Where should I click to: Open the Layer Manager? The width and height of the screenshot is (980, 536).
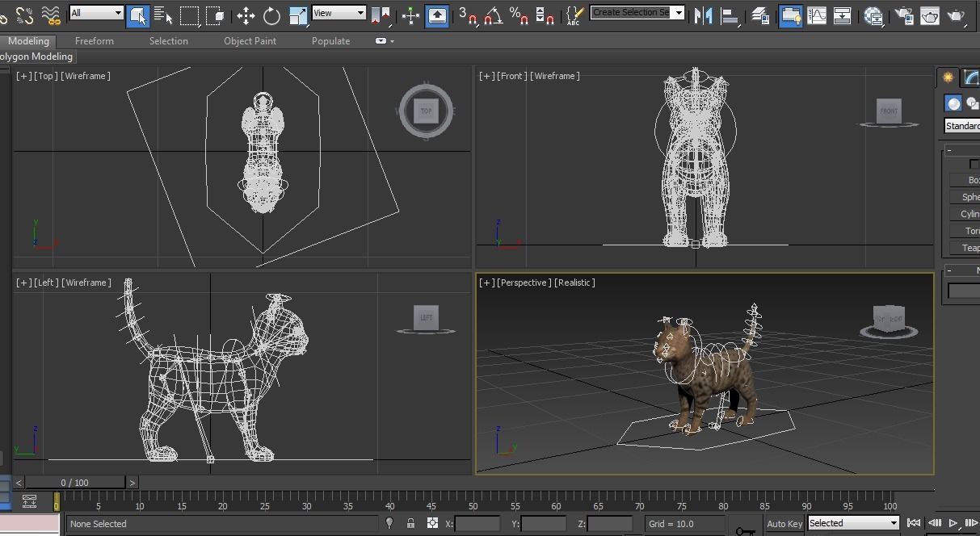[x=759, y=15]
